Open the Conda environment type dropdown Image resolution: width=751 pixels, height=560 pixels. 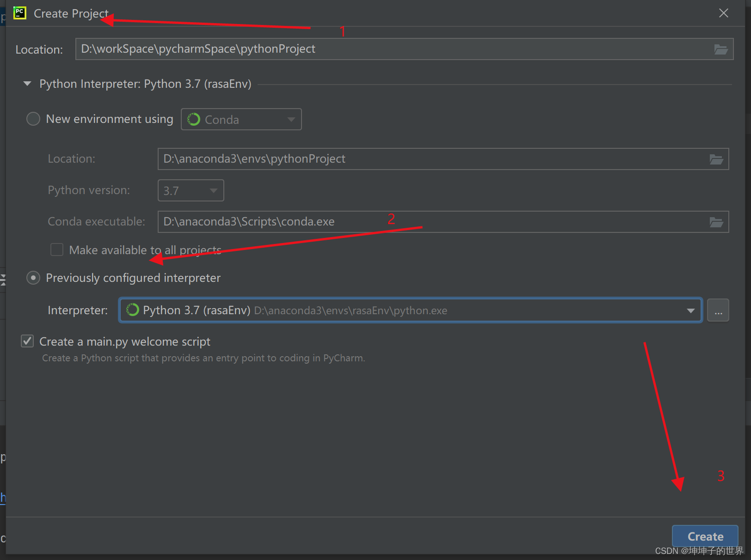coord(291,119)
